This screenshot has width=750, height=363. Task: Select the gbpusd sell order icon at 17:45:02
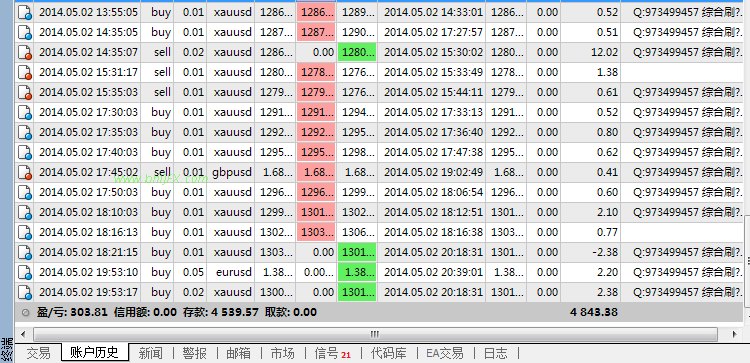(x=25, y=172)
